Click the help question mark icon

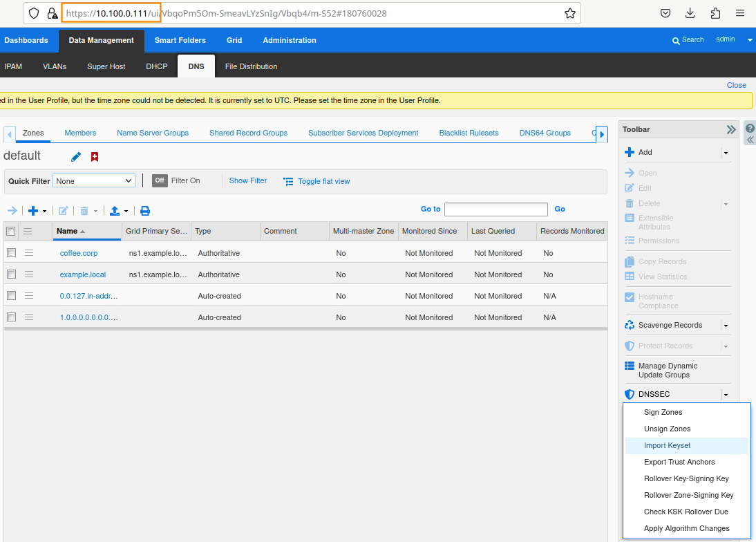click(750, 129)
